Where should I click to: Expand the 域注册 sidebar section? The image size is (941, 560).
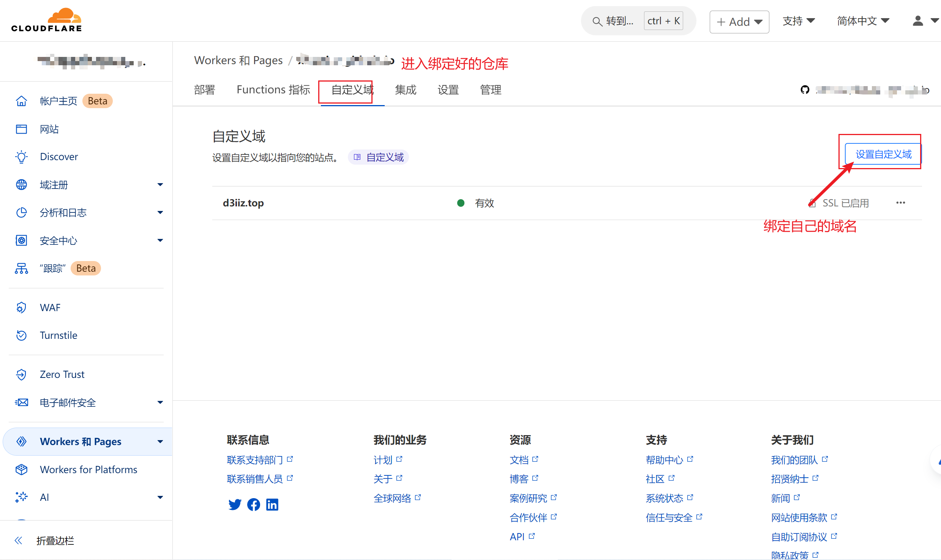coord(160,185)
